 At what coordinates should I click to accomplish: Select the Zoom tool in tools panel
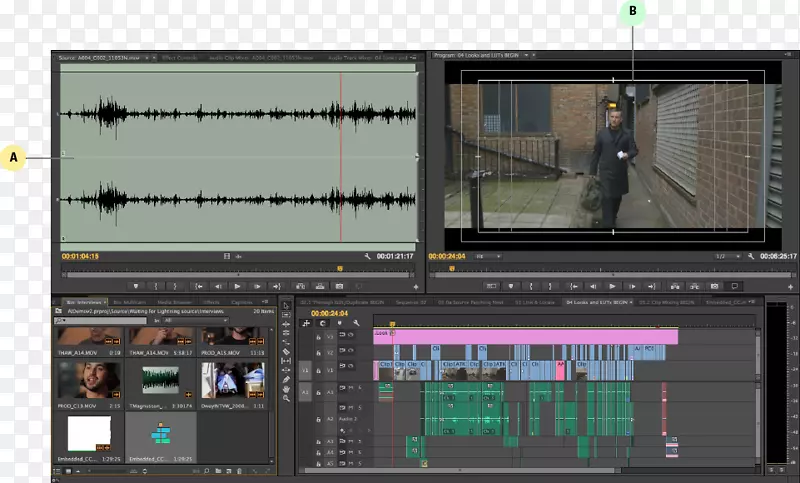point(286,400)
